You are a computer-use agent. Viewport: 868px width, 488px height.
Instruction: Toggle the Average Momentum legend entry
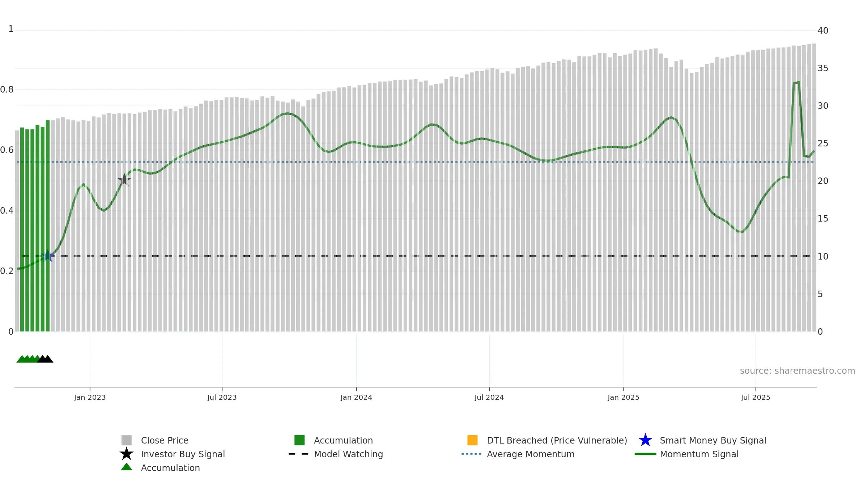(x=518, y=454)
